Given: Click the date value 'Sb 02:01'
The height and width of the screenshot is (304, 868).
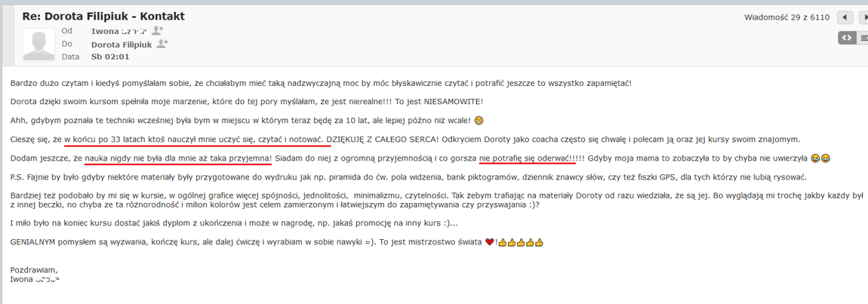Looking at the screenshot, I should coord(111,57).
